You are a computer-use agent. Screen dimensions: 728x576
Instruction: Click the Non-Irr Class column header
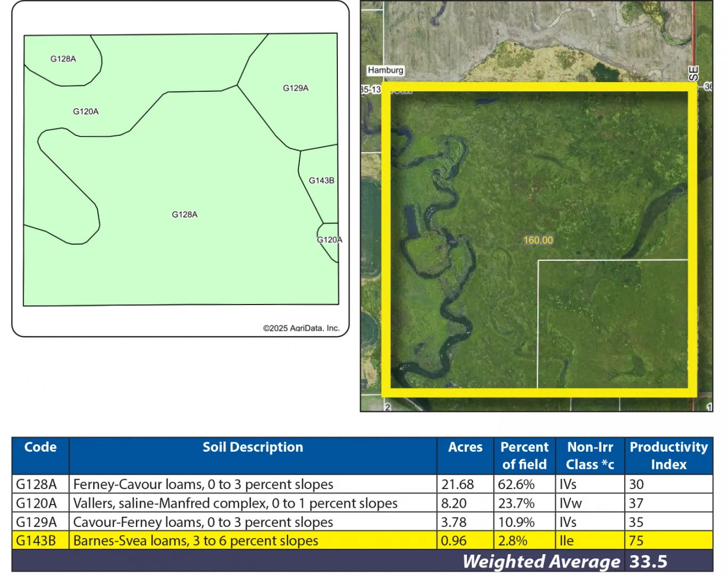pyautogui.click(x=590, y=455)
